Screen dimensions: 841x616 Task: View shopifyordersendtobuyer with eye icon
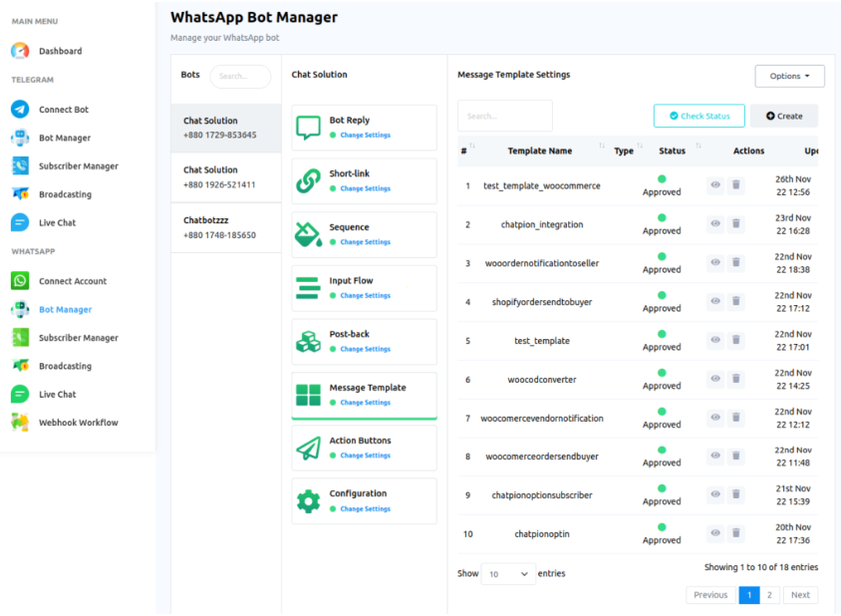point(715,302)
